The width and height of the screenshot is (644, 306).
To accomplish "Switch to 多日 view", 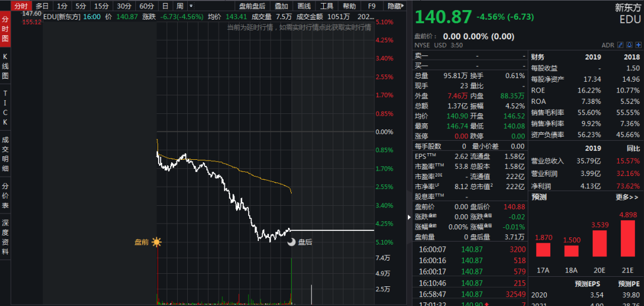I will pos(42,6).
